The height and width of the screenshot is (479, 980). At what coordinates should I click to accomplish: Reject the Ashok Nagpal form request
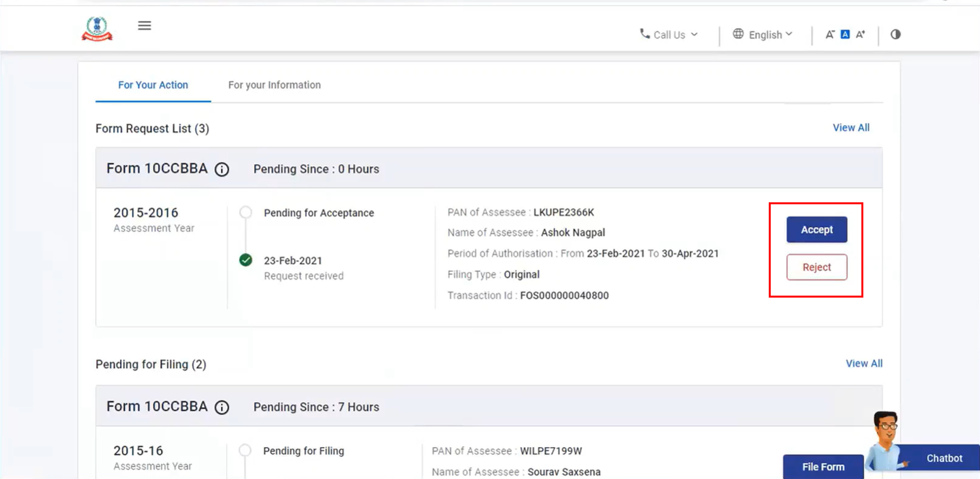click(816, 267)
